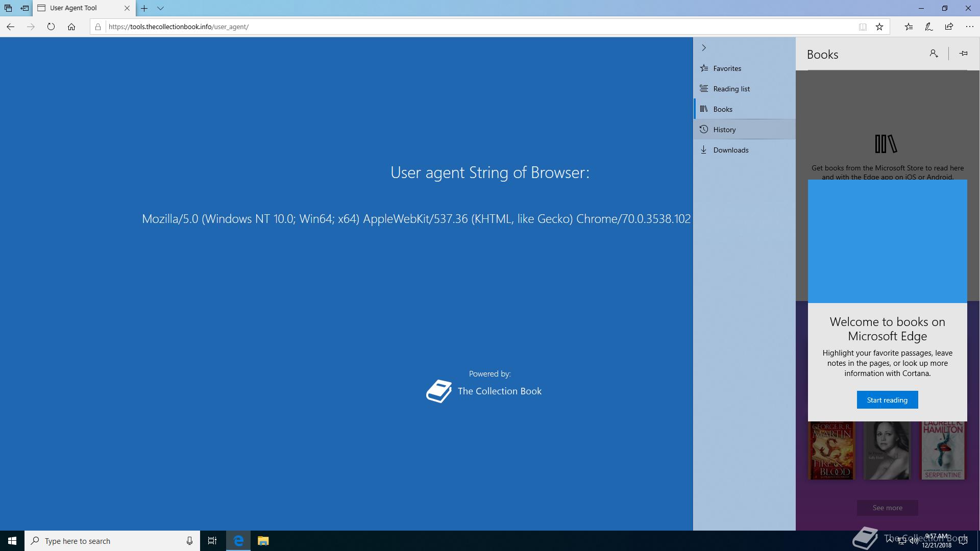Share this page icon
The image size is (980, 551).
click(x=949, y=27)
